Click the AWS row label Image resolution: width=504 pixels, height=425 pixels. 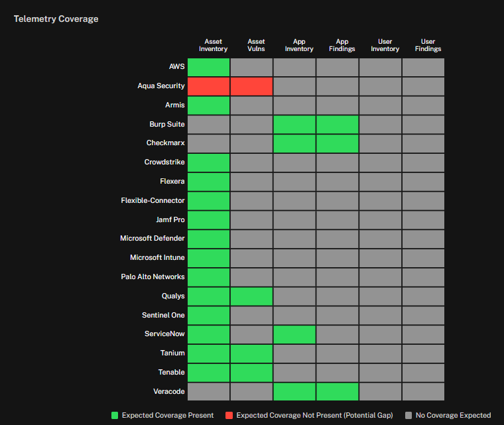[177, 66]
